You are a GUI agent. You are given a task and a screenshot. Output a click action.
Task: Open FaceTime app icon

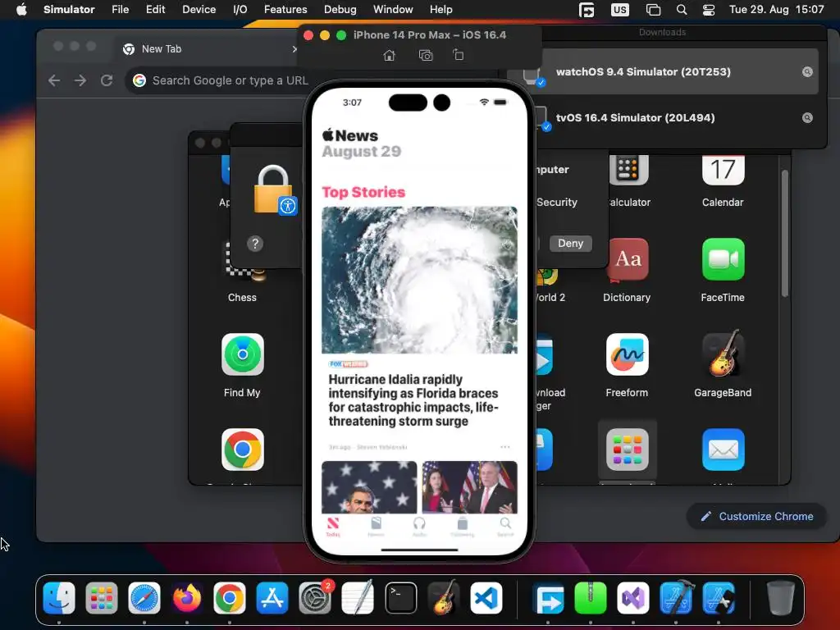click(x=723, y=260)
